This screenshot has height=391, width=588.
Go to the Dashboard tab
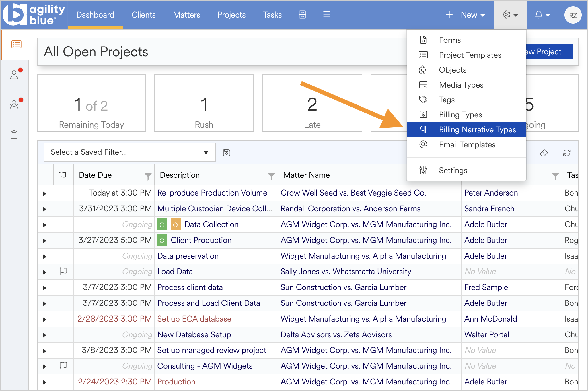click(95, 15)
